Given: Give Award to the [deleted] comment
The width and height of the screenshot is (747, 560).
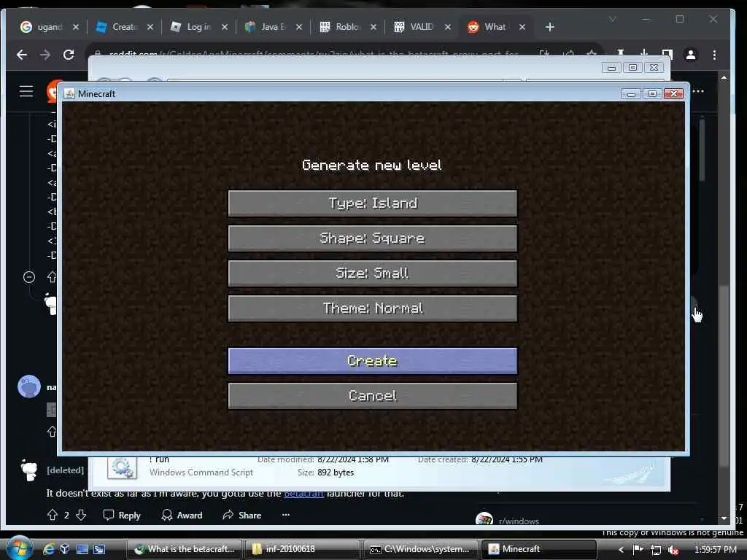Looking at the screenshot, I should tap(182, 516).
